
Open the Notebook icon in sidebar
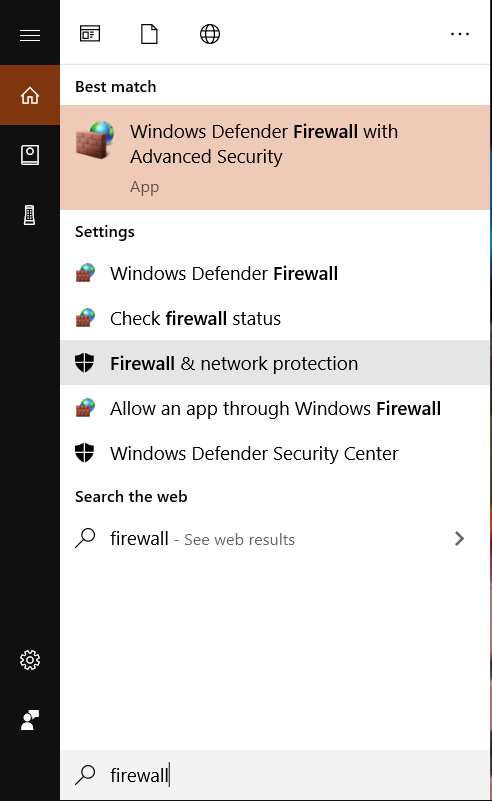[30, 155]
